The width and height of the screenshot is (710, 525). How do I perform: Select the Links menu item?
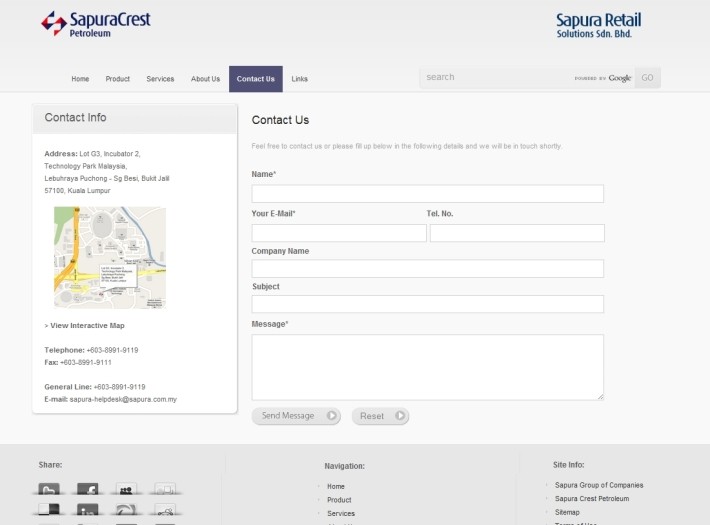[300, 79]
